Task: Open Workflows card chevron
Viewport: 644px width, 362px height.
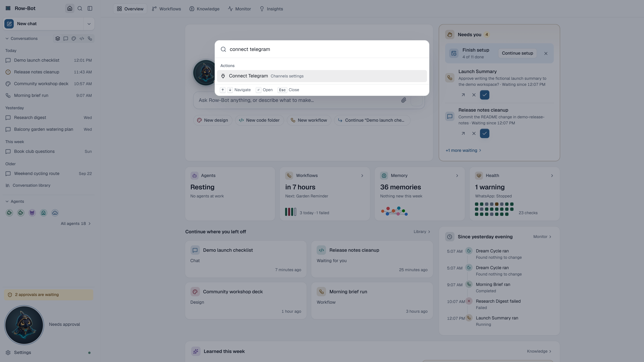Action: (x=362, y=176)
